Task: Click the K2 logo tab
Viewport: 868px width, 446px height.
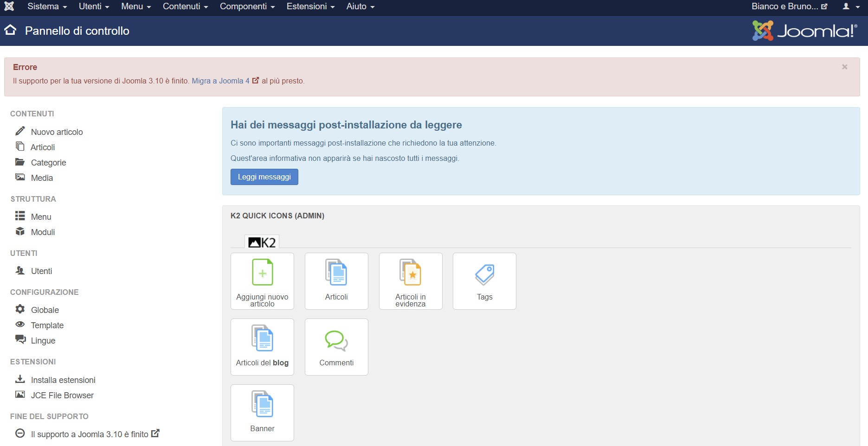Action: pos(262,242)
